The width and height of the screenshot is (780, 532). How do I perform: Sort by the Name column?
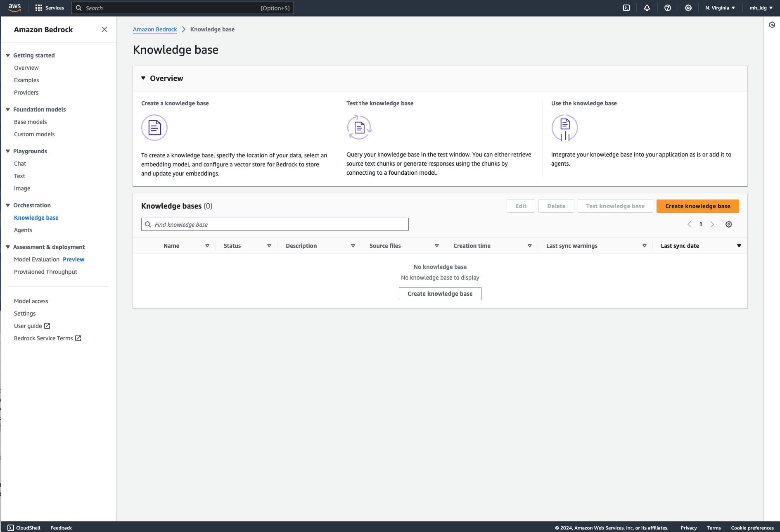pyautogui.click(x=207, y=246)
